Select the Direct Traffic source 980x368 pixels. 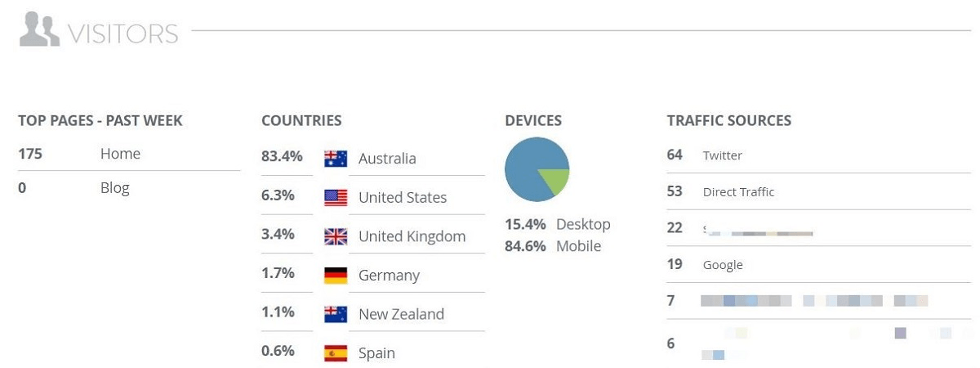[738, 192]
